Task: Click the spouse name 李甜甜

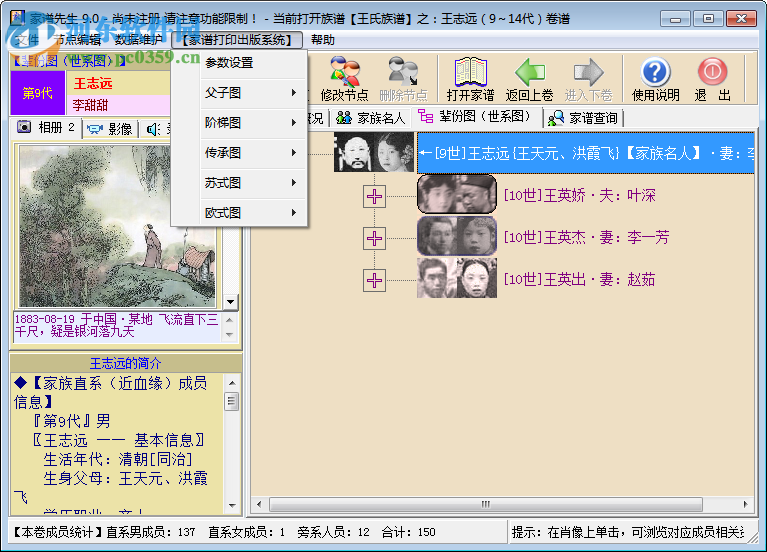Action: (90, 105)
